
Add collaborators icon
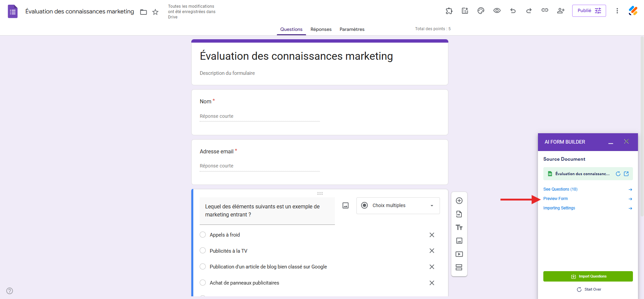(x=561, y=11)
